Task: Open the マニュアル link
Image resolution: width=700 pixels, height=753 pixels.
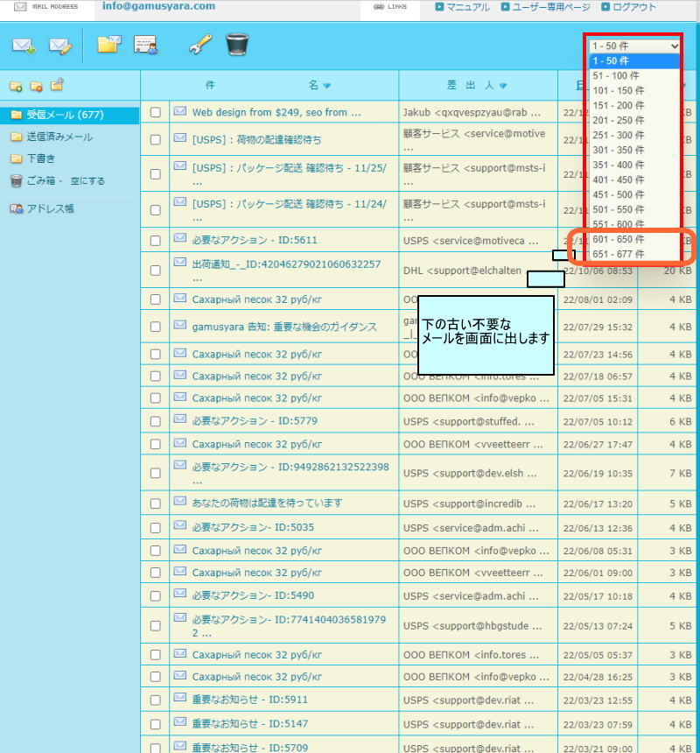Action: point(462,7)
